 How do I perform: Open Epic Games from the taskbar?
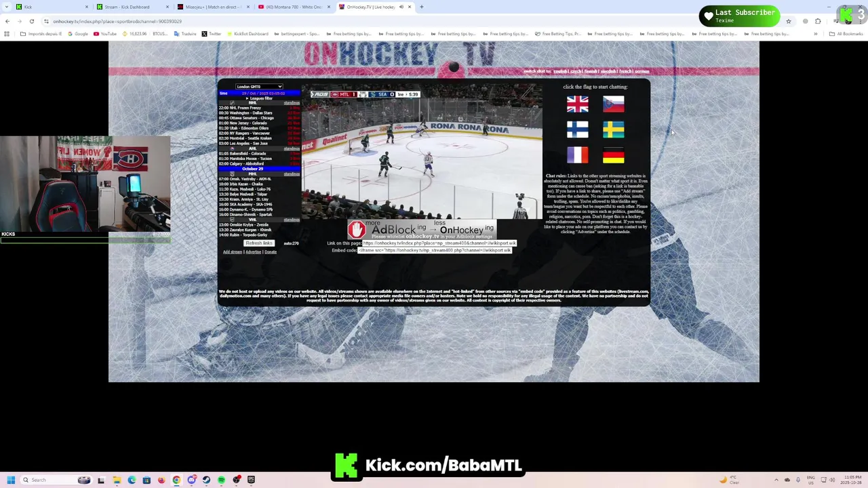(251, 480)
